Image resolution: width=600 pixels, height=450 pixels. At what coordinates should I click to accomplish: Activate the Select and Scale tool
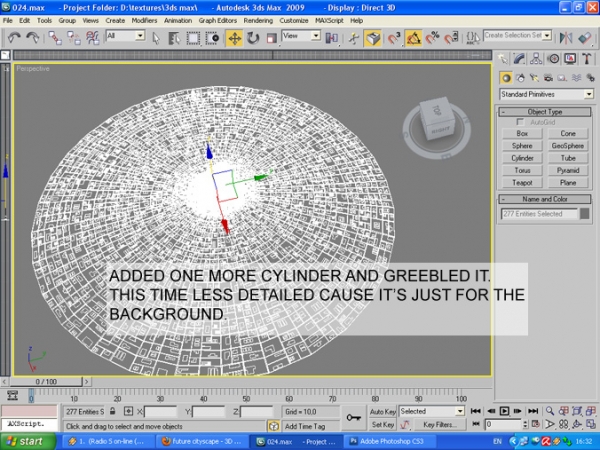click(x=271, y=38)
